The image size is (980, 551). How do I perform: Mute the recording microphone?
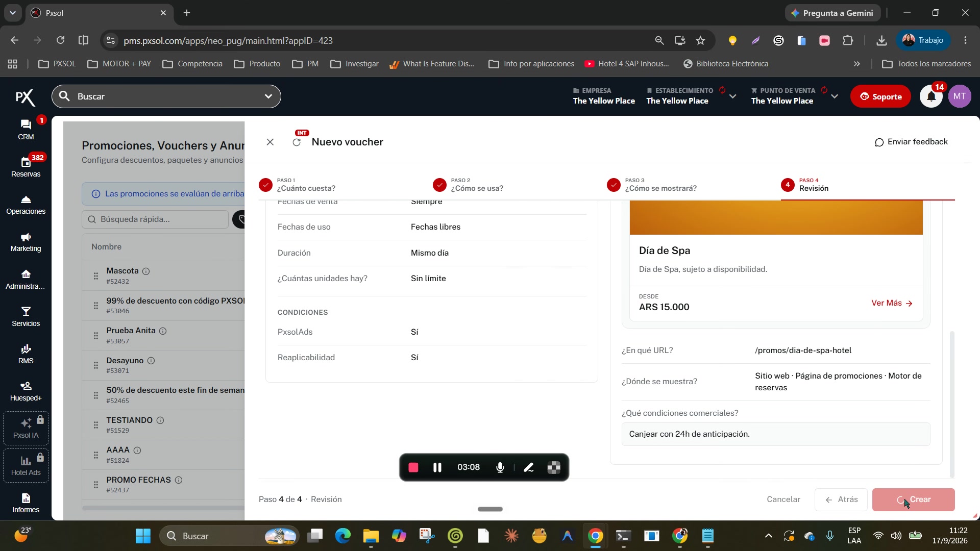click(x=500, y=467)
